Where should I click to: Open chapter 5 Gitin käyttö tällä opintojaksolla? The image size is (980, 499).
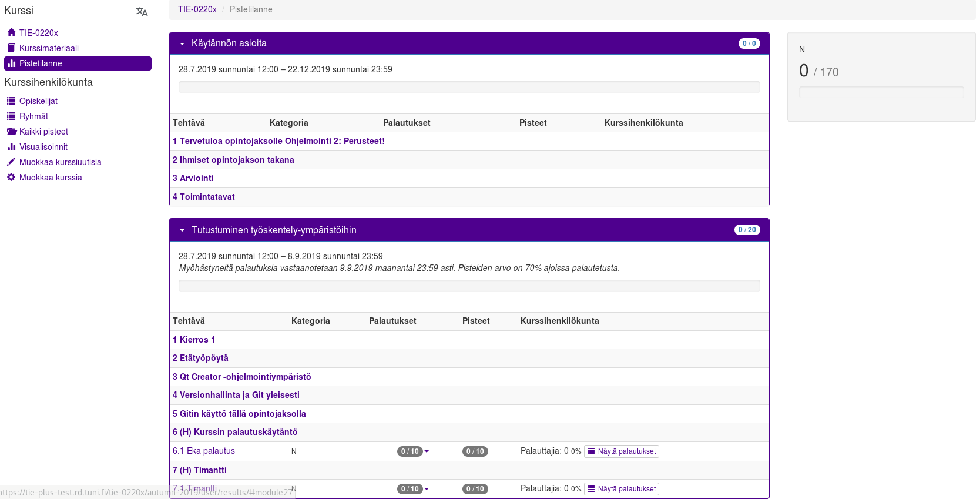pyautogui.click(x=239, y=414)
